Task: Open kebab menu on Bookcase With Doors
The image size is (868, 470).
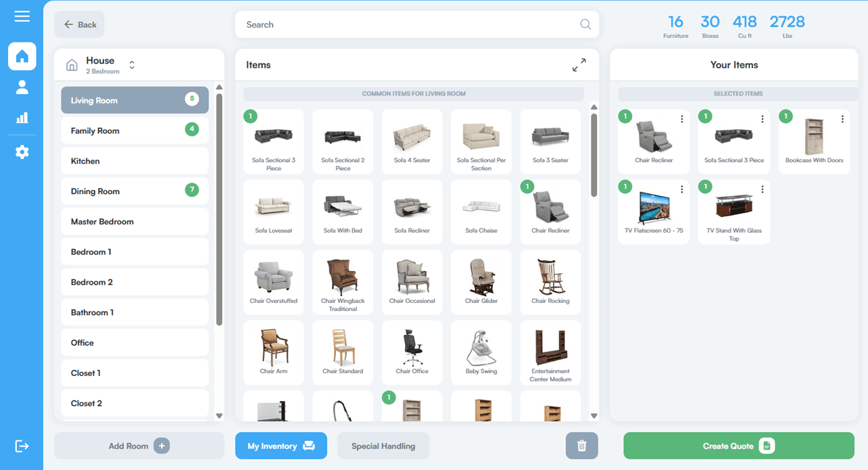Action: [842, 118]
